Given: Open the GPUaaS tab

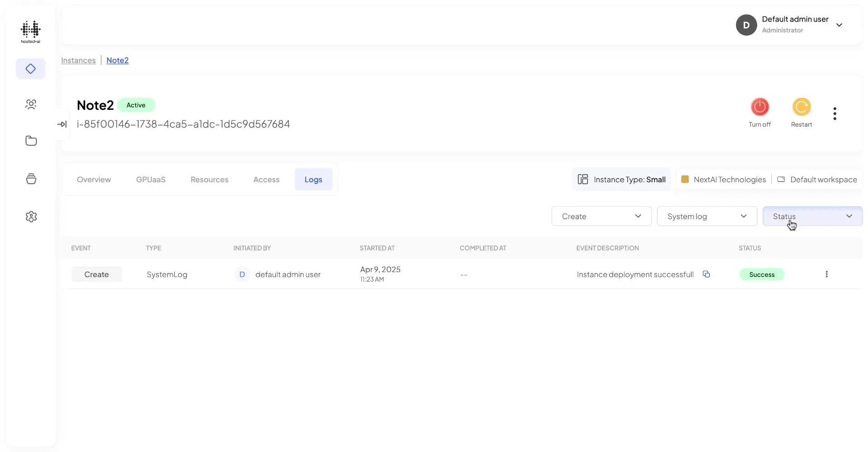Looking at the screenshot, I should point(151,179).
